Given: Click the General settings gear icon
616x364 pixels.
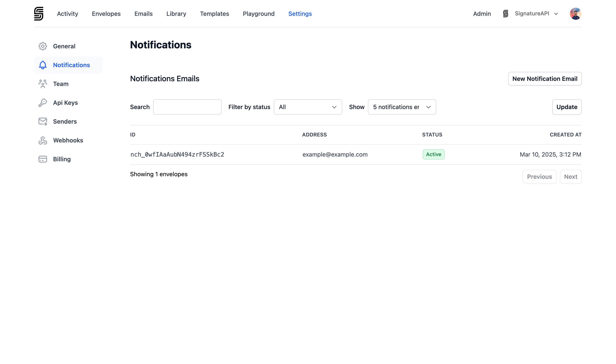Looking at the screenshot, I should tap(43, 46).
